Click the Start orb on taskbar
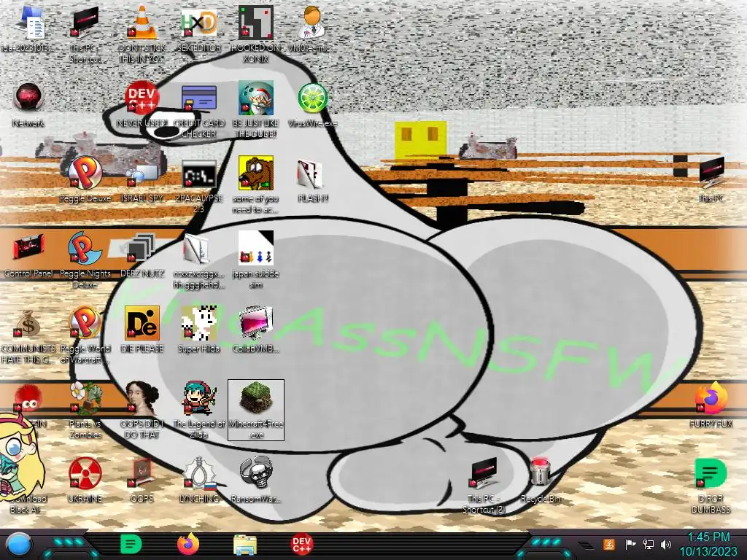 [x=19, y=545]
